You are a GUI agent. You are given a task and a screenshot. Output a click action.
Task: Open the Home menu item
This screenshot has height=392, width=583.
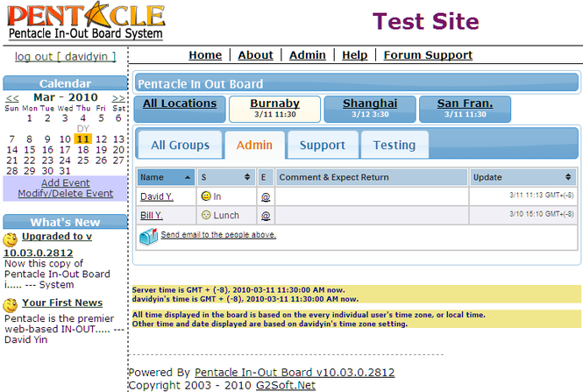205,55
